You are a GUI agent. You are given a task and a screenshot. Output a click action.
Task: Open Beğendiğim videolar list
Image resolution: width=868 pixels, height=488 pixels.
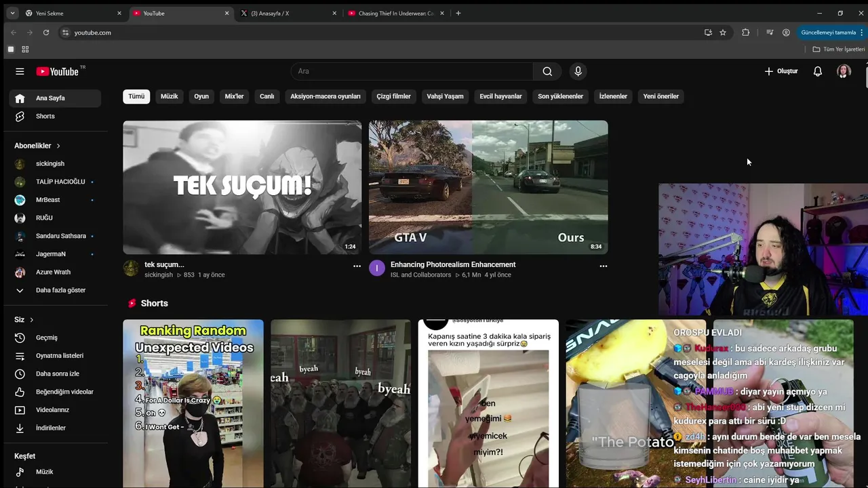coord(55,392)
